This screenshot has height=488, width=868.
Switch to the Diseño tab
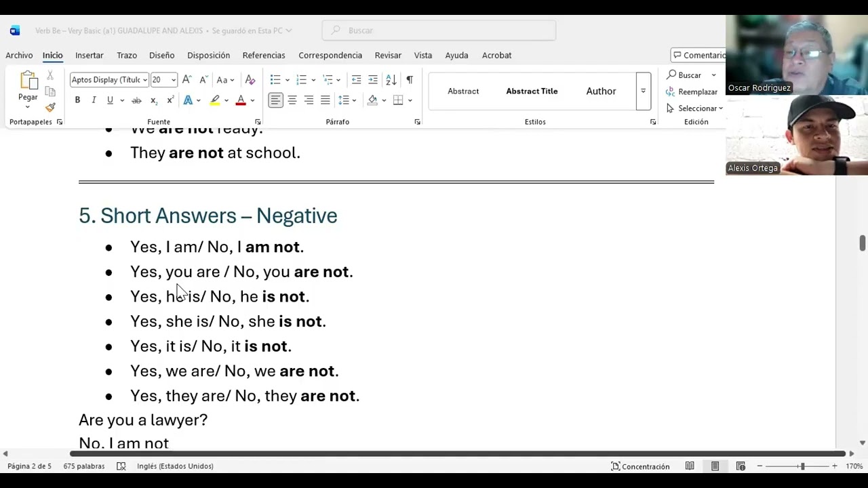click(x=162, y=56)
